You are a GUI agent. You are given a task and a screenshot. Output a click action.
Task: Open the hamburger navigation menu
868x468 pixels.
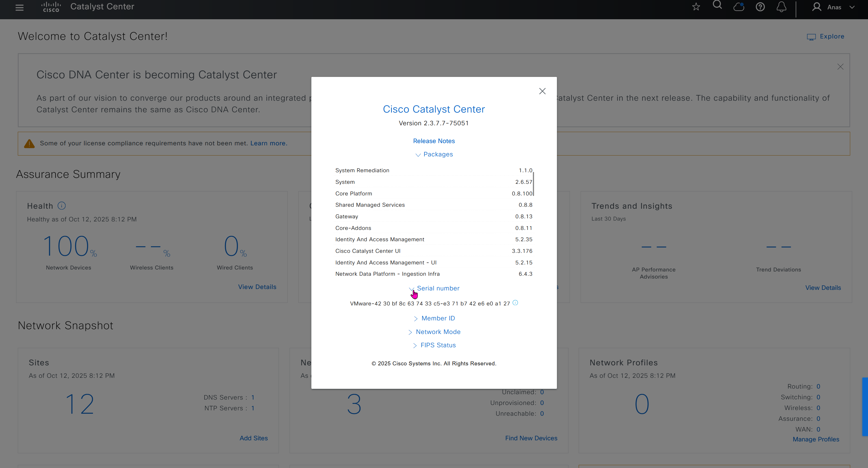[x=19, y=7]
